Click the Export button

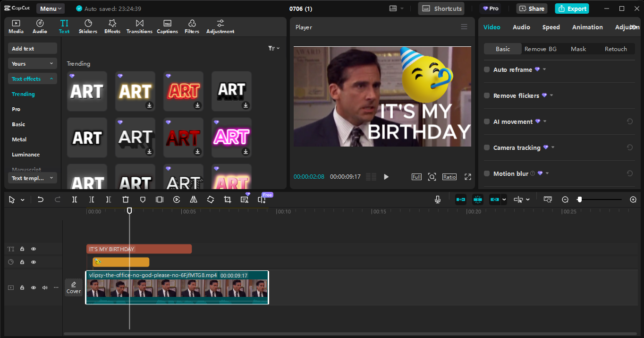[572, 8]
